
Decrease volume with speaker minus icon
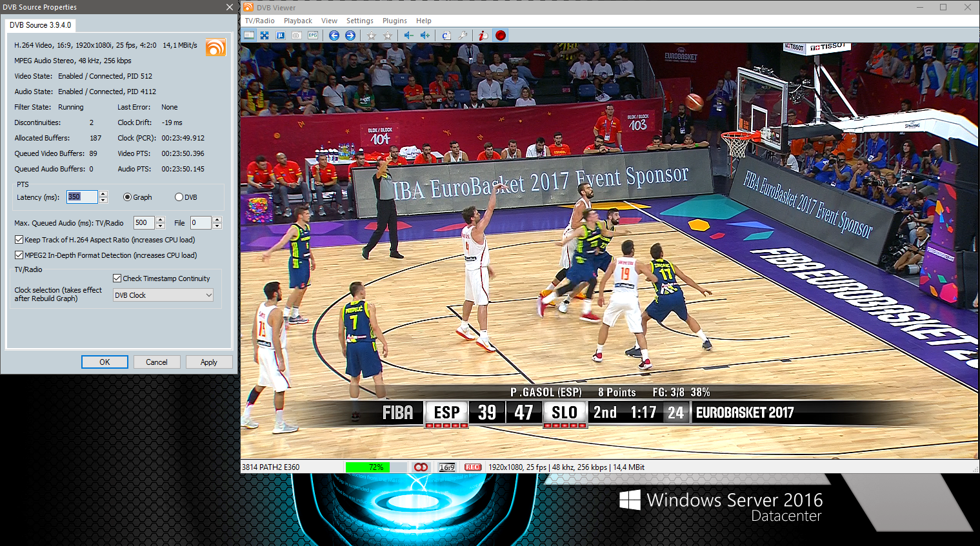(408, 35)
